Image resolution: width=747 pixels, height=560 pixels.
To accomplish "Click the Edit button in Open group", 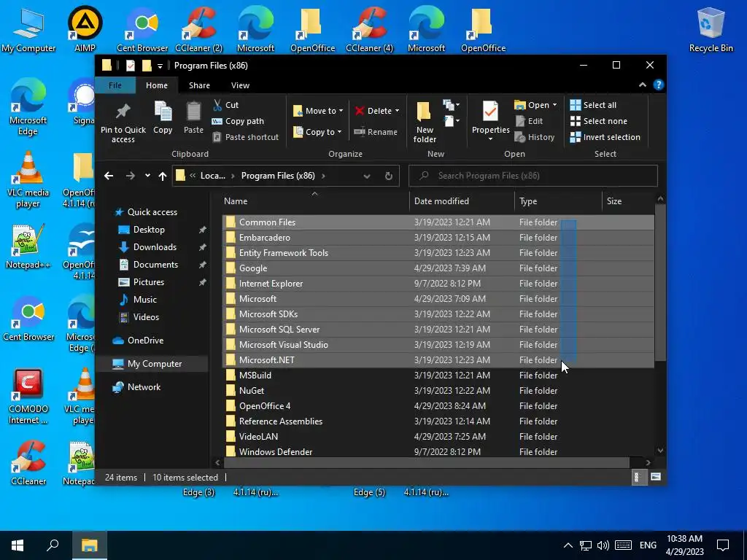I will point(529,121).
